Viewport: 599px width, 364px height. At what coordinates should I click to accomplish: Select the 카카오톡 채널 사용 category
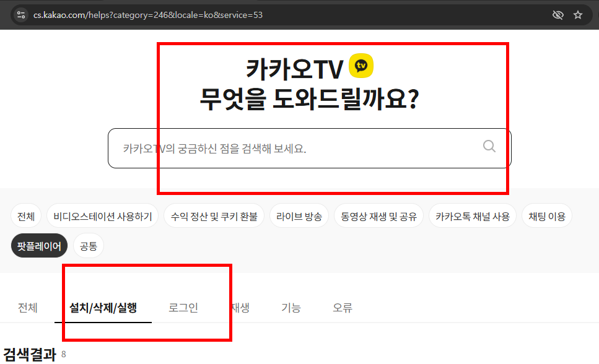(473, 215)
